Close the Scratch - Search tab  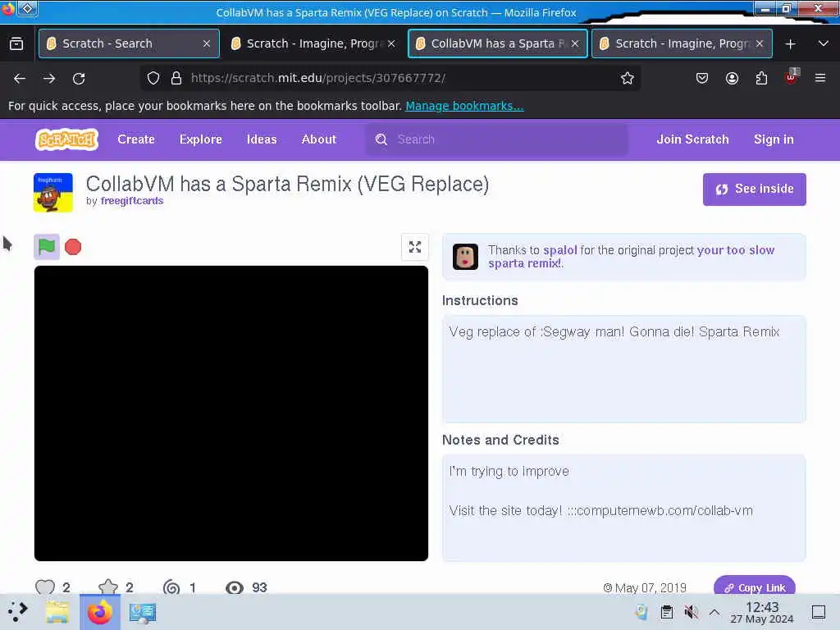207,43
